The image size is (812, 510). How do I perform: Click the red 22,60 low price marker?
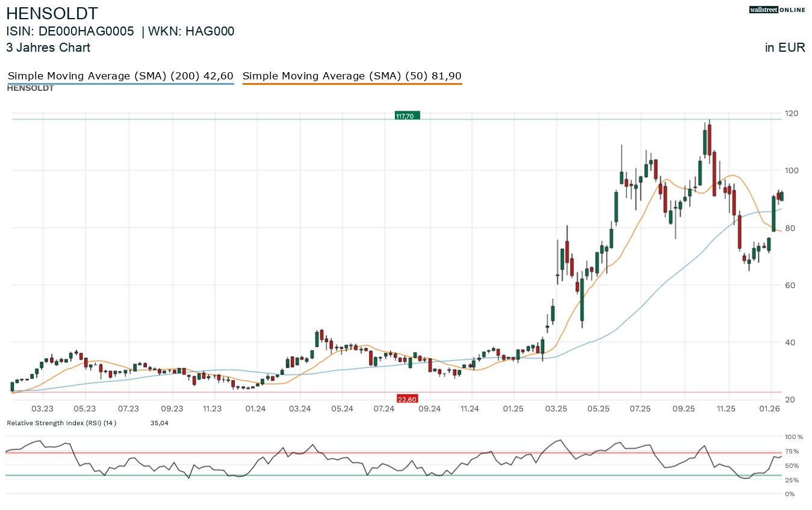[407, 399]
